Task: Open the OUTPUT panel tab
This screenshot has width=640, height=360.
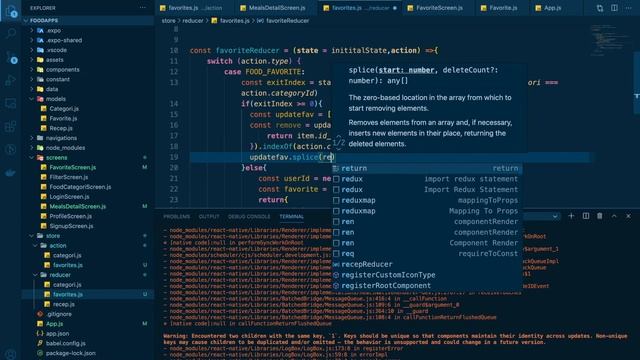Action: point(209,217)
